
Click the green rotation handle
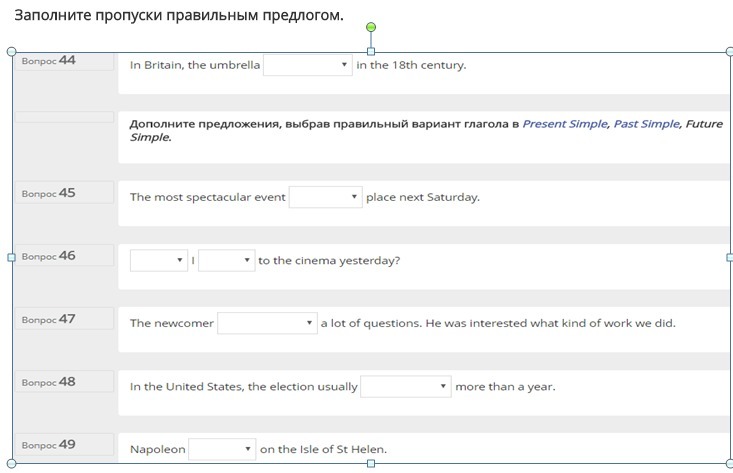tap(371, 27)
